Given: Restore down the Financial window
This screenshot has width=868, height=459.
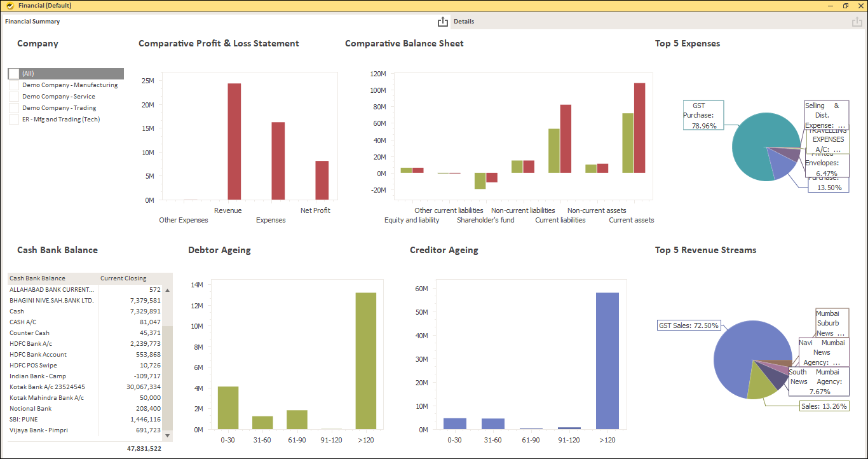Looking at the screenshot, I should pos(845,6).
